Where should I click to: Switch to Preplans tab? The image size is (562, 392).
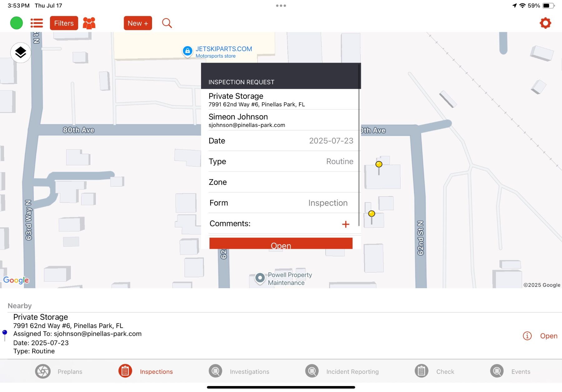[x=59, y=371]
